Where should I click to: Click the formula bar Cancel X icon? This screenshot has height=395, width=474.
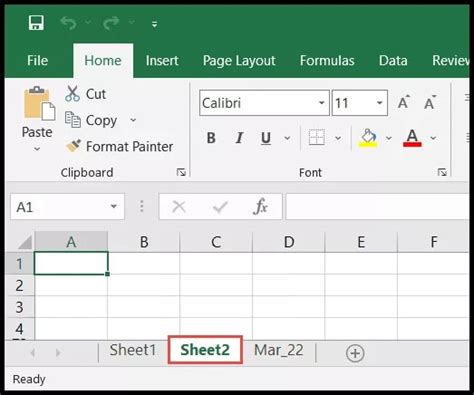(x=179, y=207)
